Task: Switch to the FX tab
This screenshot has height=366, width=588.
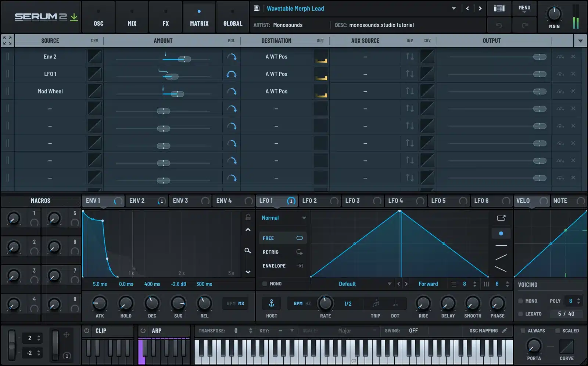Action: 166,17
